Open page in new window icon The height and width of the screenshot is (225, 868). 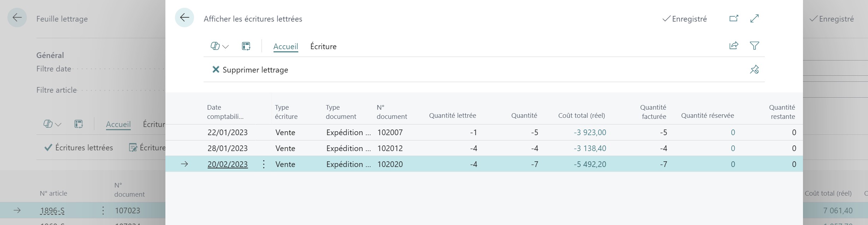(x=734, y=18)
